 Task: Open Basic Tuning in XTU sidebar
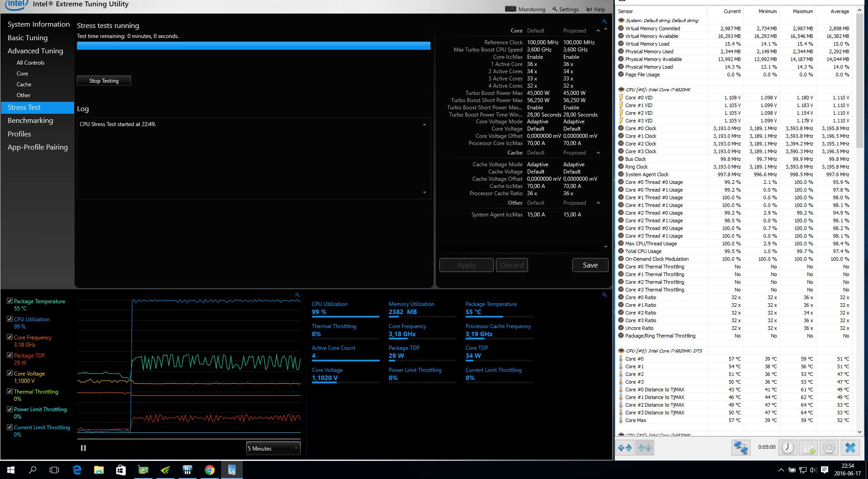(28, 38)
